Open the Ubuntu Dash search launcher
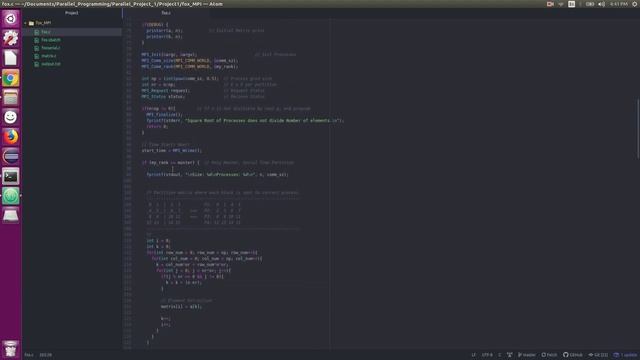The image size is (640, 360). (11, 19)
